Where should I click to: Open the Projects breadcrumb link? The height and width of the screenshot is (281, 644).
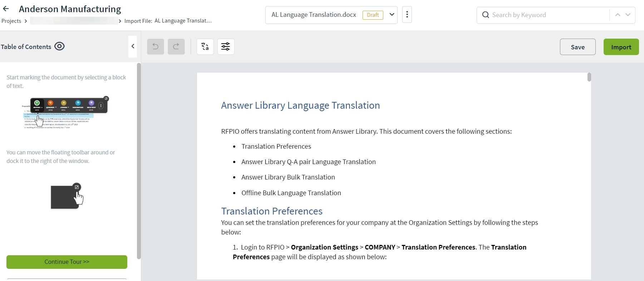pyautogui.click(x=11, y=21)
